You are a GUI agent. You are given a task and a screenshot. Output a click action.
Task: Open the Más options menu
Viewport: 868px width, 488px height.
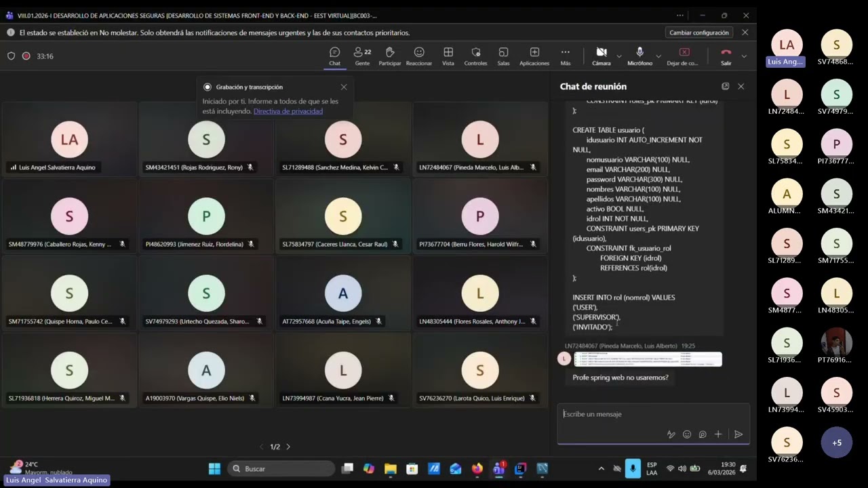pyautogui.click(x=565, y=56)
